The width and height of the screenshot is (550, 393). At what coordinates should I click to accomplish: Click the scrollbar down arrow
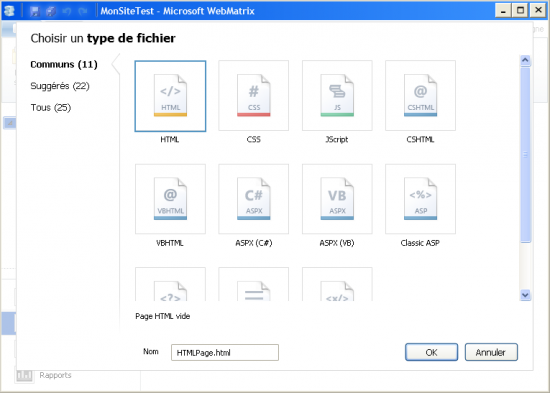pos(525,295)
